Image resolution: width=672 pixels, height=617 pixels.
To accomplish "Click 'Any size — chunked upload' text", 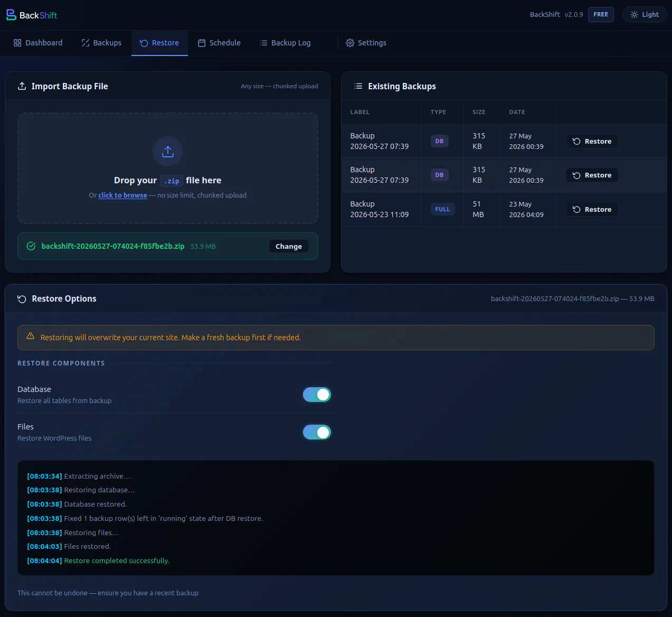I will tap(279, 86).
